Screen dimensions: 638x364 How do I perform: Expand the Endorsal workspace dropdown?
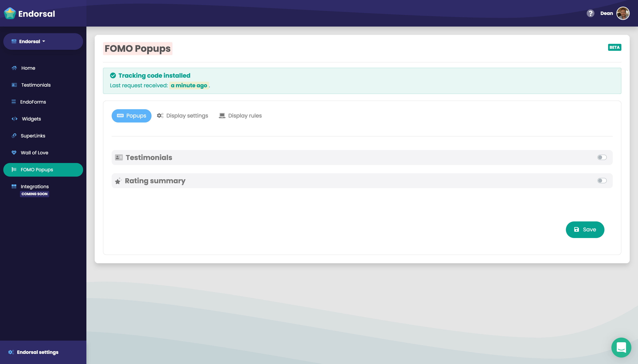(x=43, y=41)
